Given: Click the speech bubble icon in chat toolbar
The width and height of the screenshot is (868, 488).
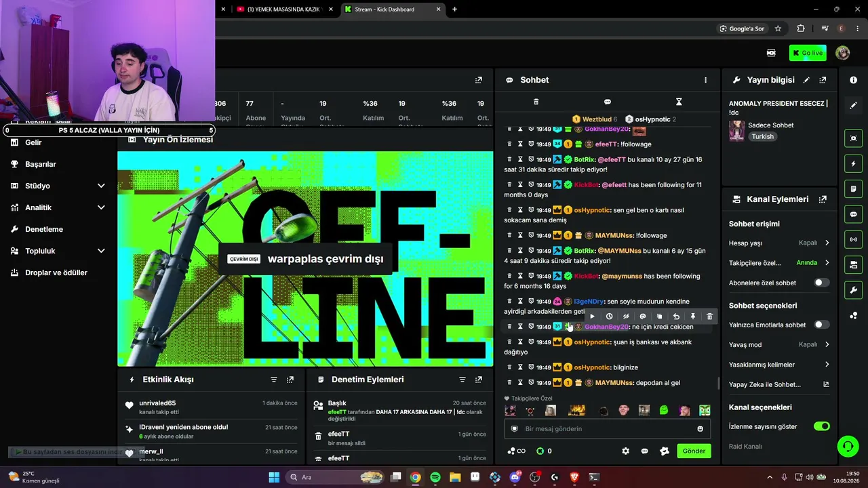Looking at the screenshot, I should click(608, 102).
